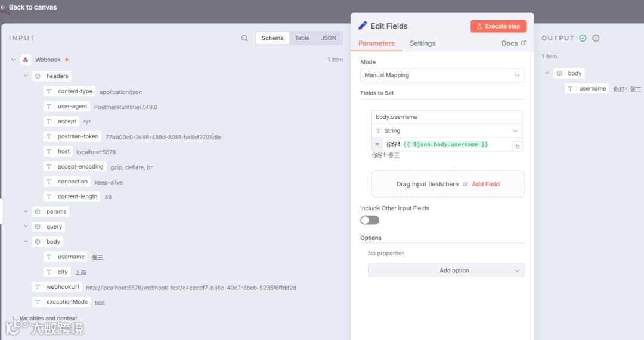Select the executionMode field pill

point(61,302)
